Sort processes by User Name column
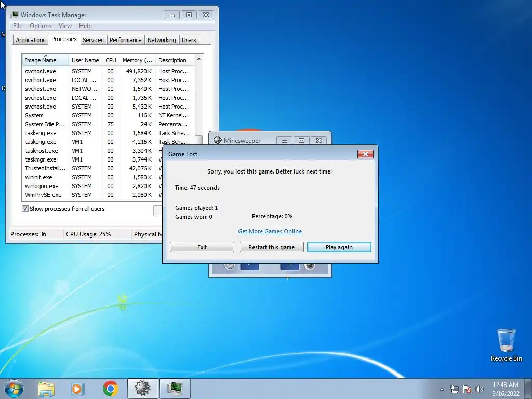532x399 pixels. click(x=85, y=60)
